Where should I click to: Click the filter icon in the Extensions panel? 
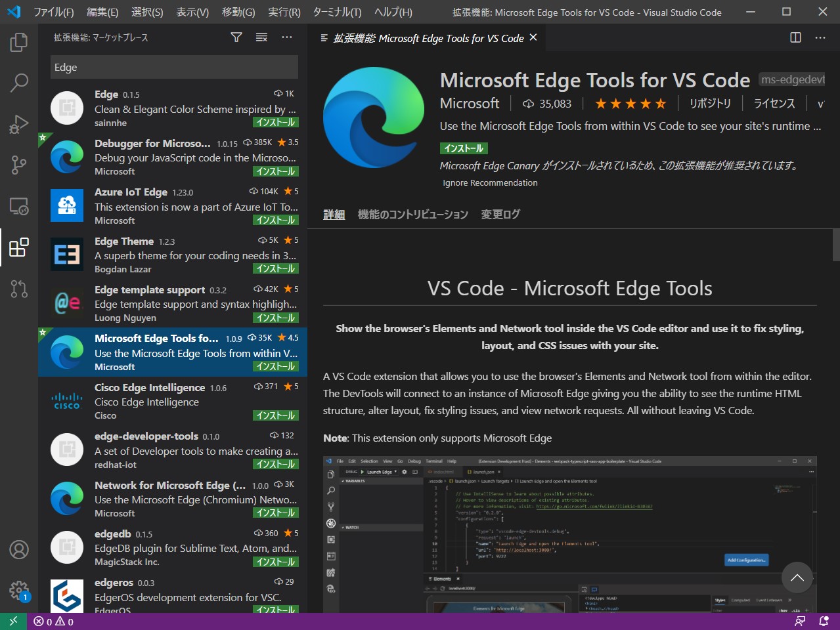(x=236, y=37)
